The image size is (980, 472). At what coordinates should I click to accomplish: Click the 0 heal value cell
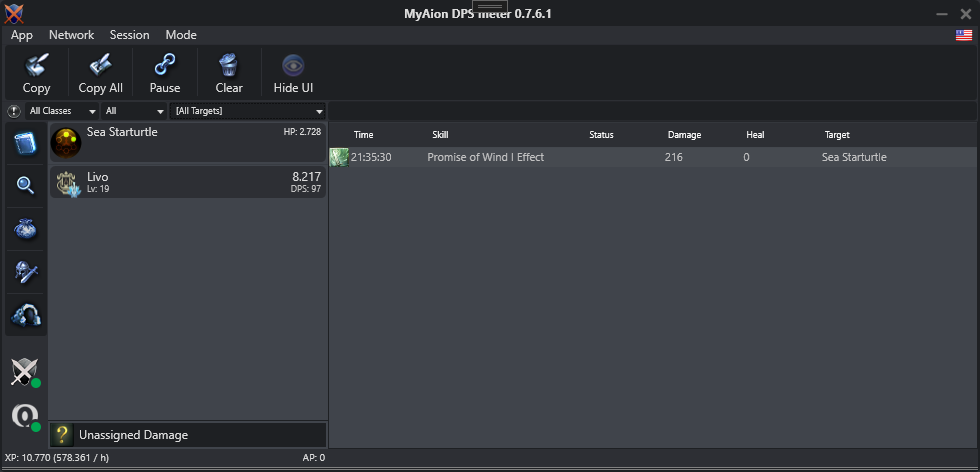point(746,158)
